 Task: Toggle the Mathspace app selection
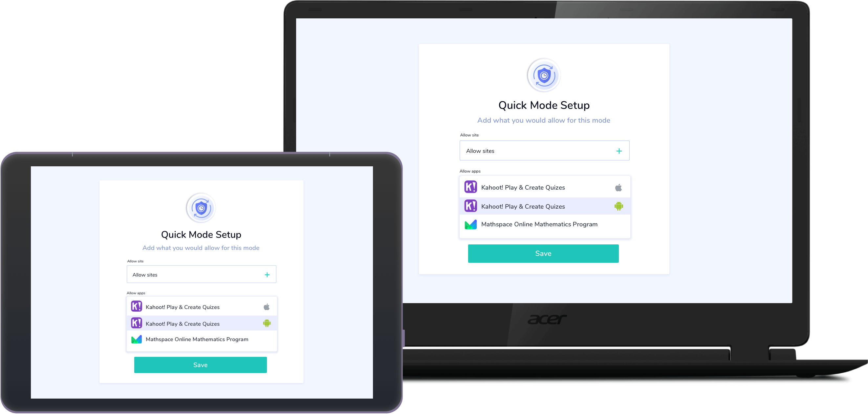point(544,224)
